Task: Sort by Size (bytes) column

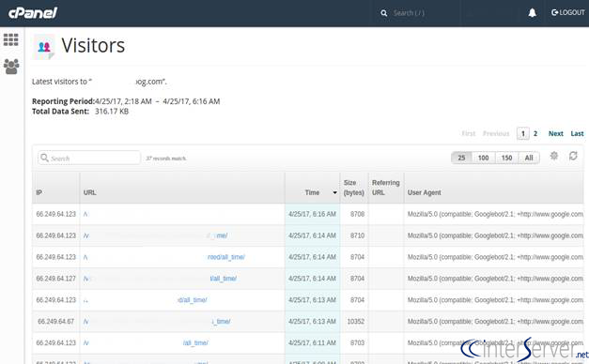Action: 353,188
